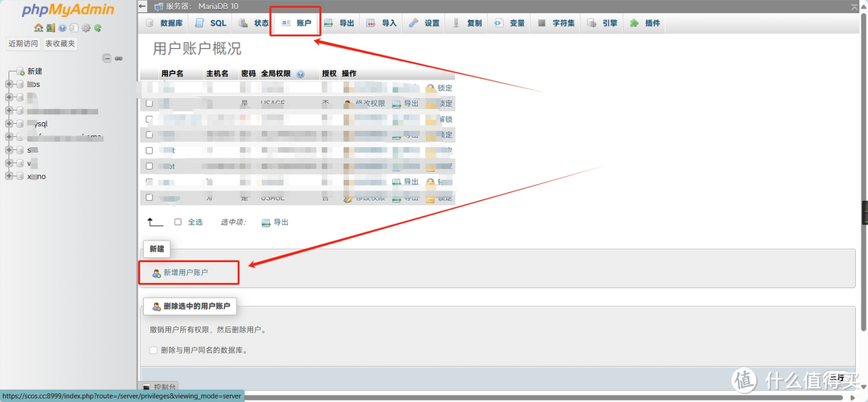The height and width of the screenshot is (402, 868).
Task: Select 新建 to create new database
Action: pos(35,71)
